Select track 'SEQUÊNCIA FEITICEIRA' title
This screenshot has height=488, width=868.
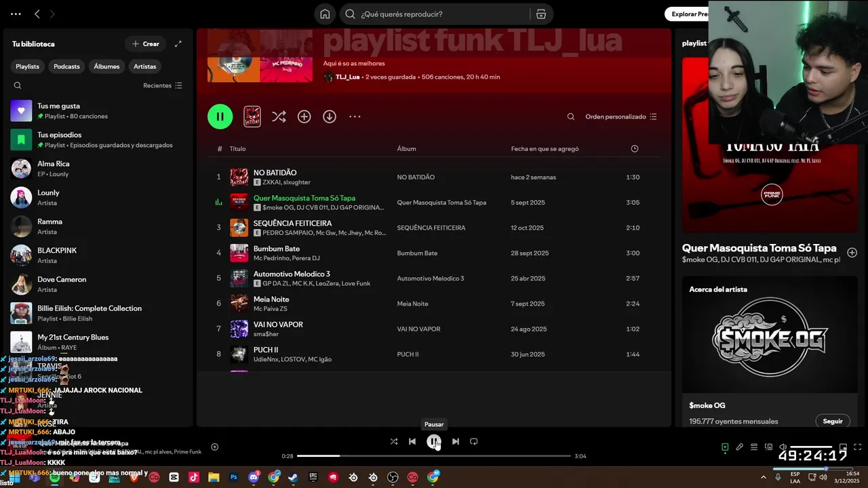(292, 223)
